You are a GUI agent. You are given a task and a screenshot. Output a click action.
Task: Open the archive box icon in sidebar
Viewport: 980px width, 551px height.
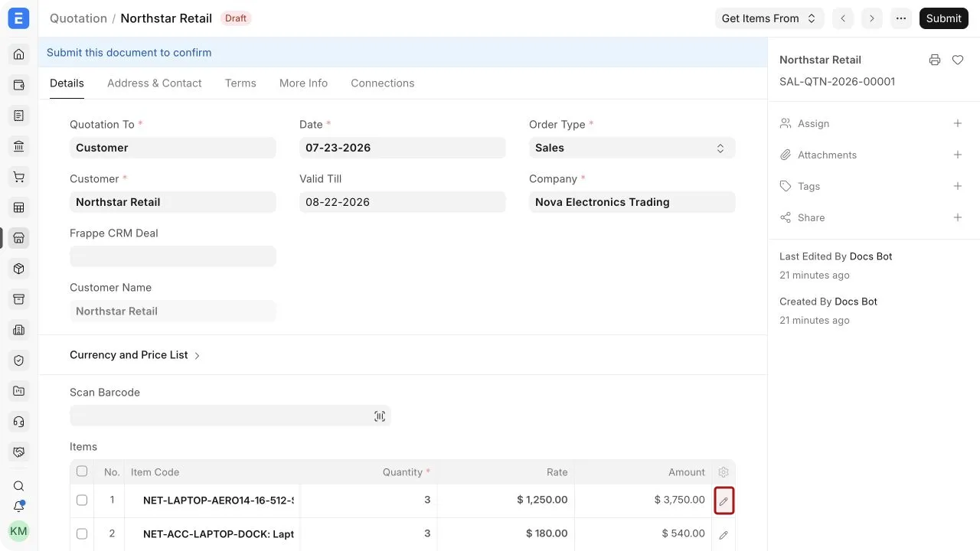tap(19, 299)
